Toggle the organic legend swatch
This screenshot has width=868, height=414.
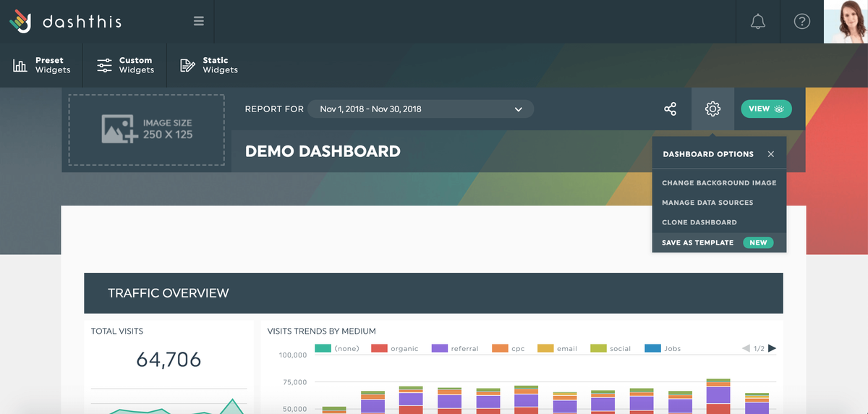[379, 348]
